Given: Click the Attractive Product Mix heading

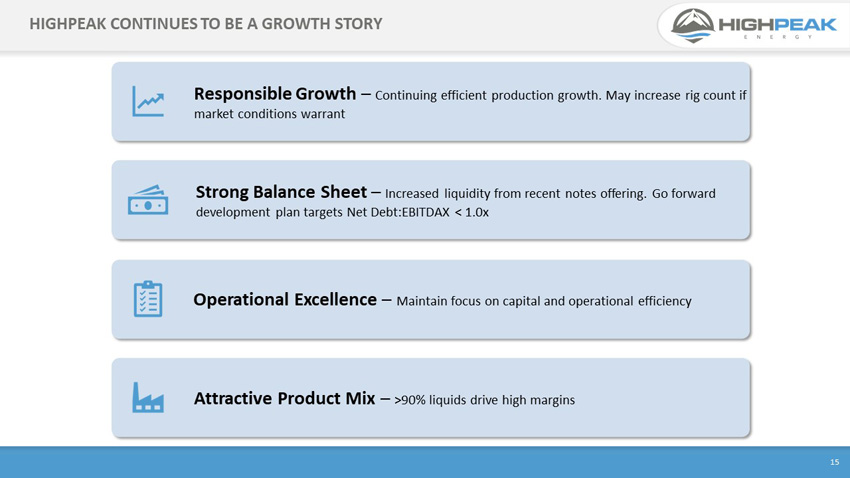Looking at the screenshot, I should coord(285,398).
